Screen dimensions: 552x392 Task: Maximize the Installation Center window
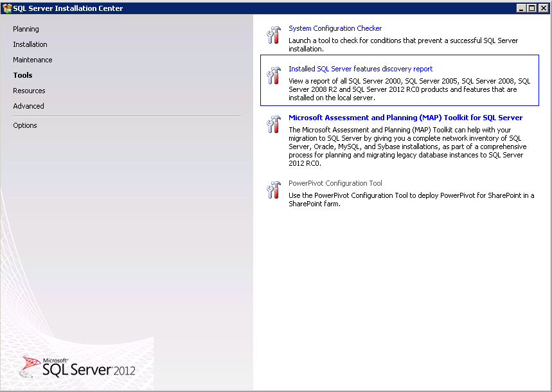tap(531, 8)
